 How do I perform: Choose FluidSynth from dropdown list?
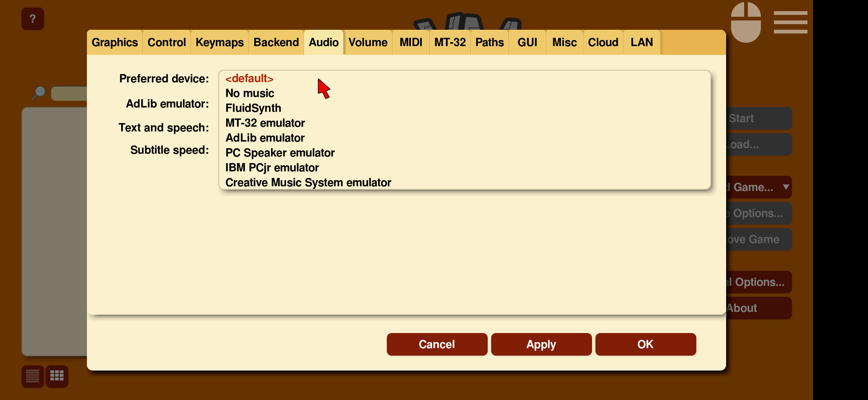253,108
